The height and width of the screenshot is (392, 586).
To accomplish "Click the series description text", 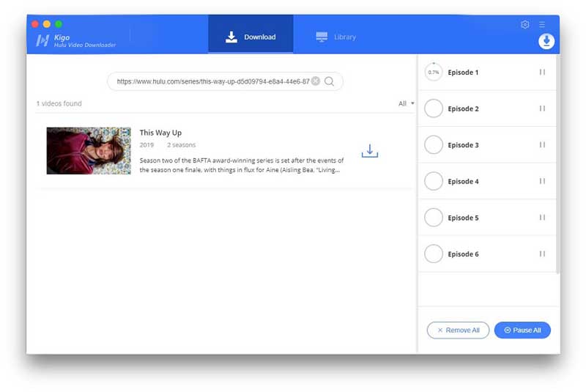I will tap(242, 165).
